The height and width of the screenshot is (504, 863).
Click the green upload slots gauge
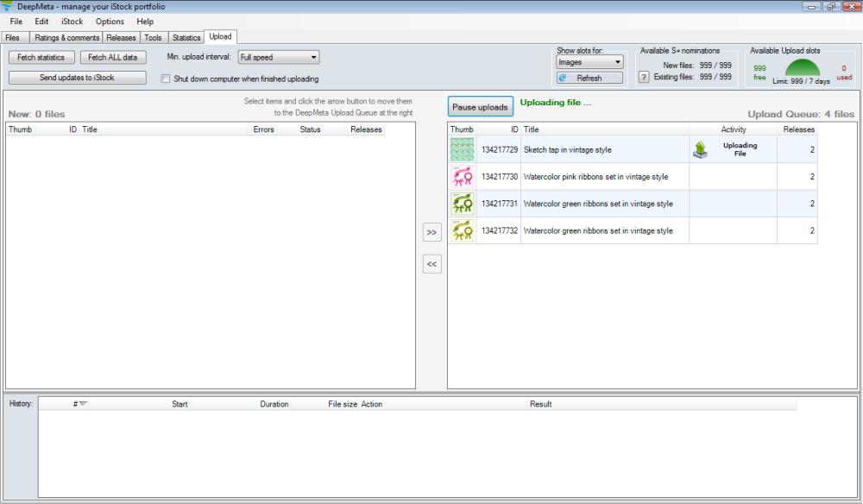coord(802,67)
